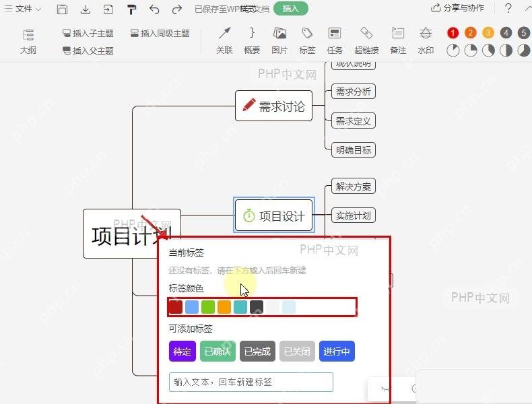Open the 文件 menu
Viewport: 532px width, 404px height.
tap(23, 9)
